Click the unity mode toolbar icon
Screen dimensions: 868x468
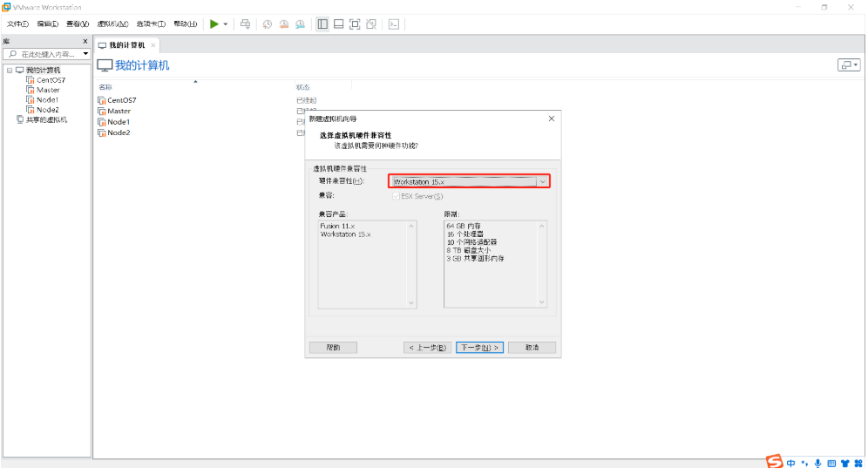(371, 24)
